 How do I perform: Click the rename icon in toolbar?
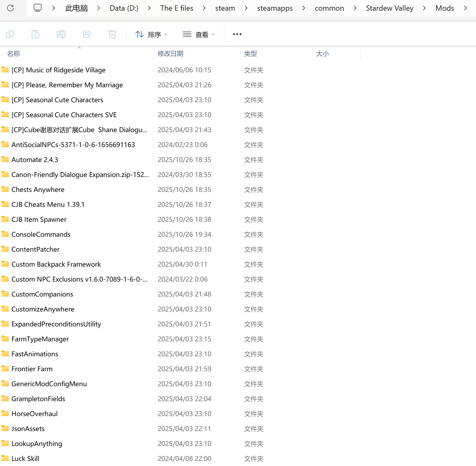point(61,34)
